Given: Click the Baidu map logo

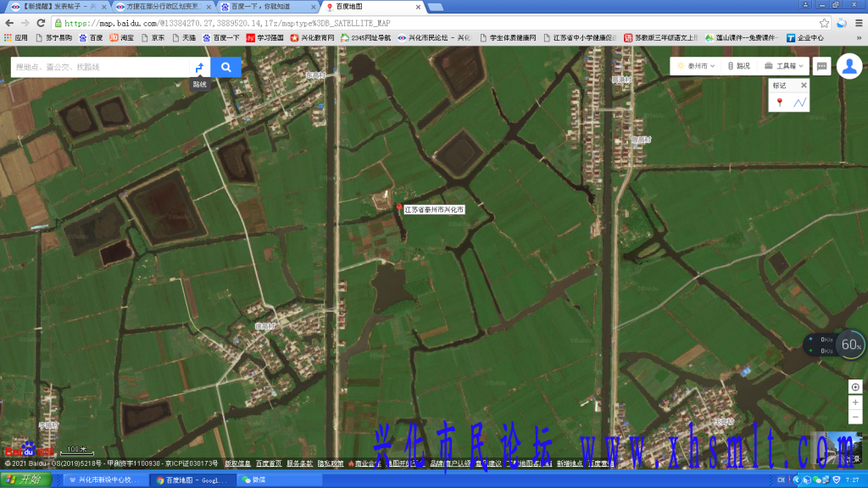Looking at the screenshot, I should [29, 450].
